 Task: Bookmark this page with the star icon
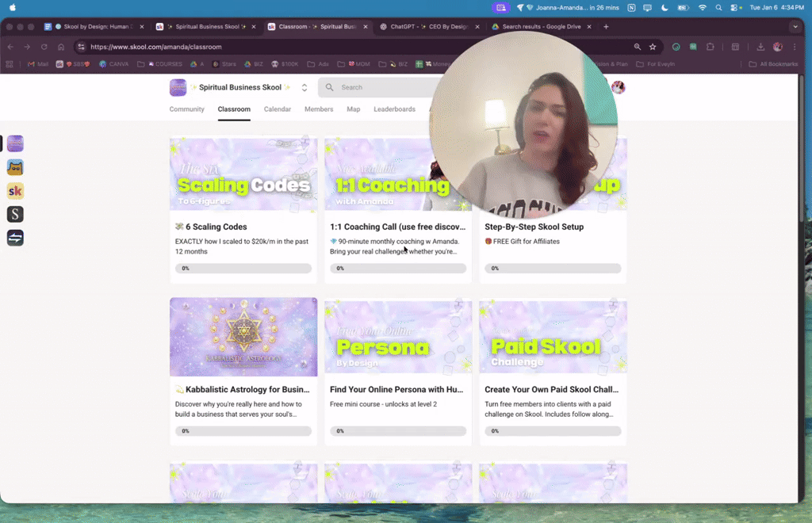tap(653, 47)
